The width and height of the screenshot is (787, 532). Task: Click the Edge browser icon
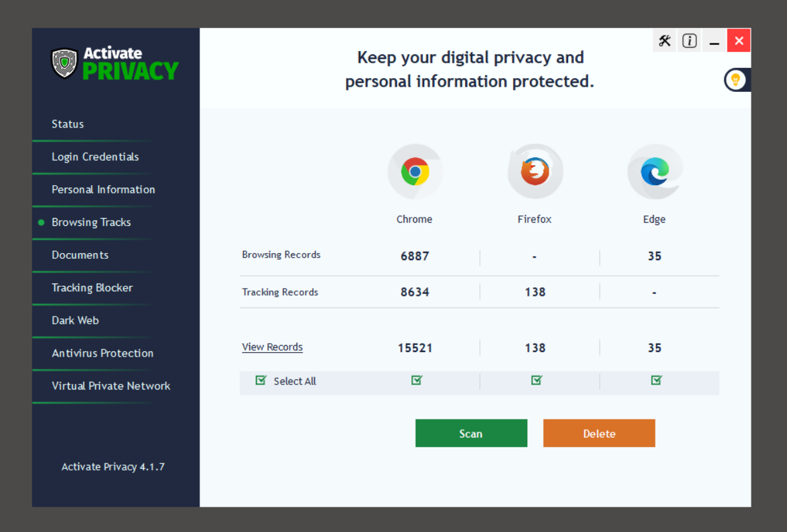[655, 172]
